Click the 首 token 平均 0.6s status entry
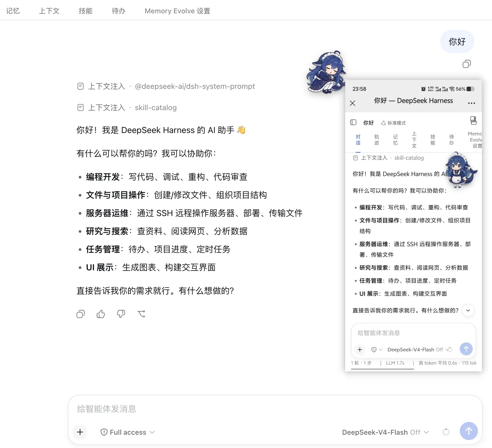Image resolution: width=492 pixels, height=448 pixels. coord(438,363)
